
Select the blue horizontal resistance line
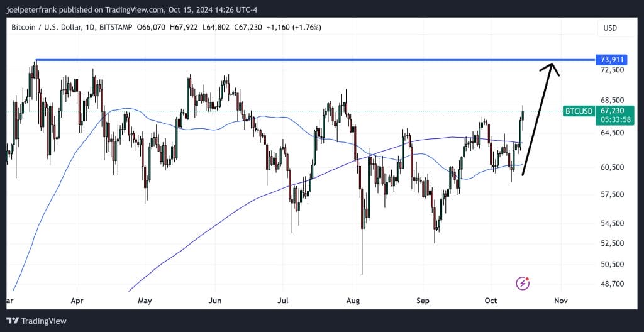point(314,60)
